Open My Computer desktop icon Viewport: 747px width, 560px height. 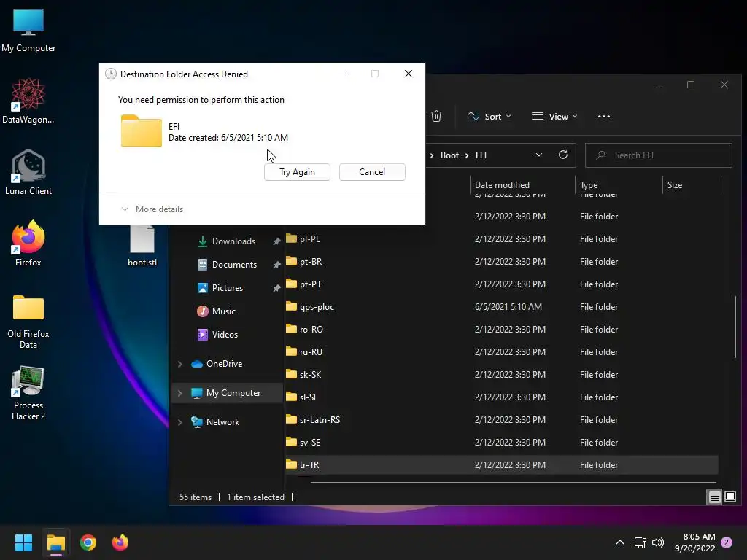click(x=28, y=30)
